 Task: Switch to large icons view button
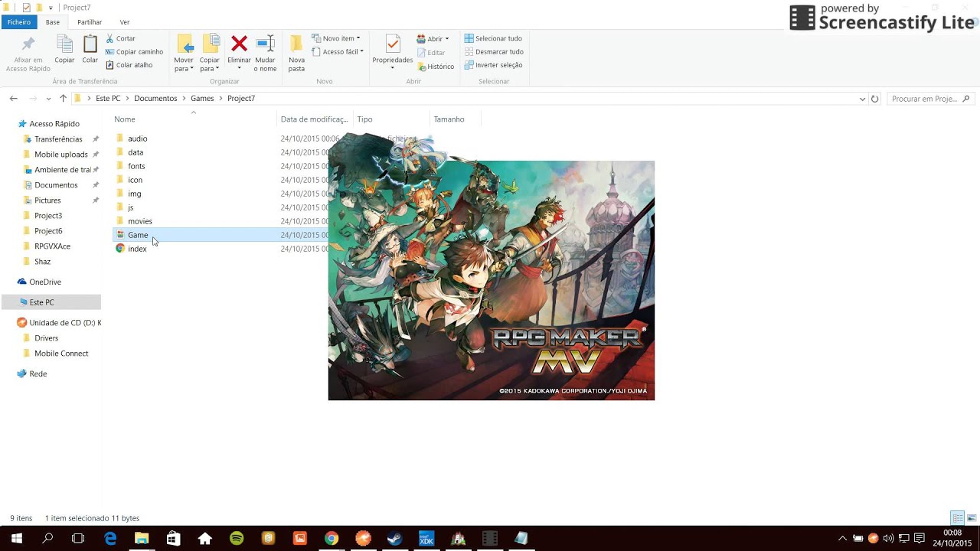(x=972, y=518)
